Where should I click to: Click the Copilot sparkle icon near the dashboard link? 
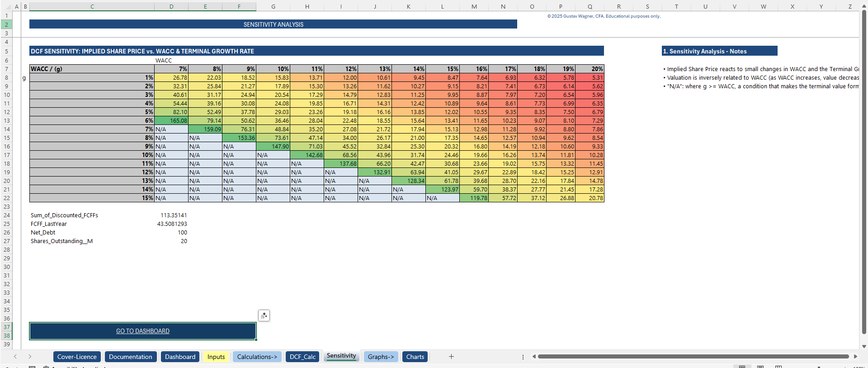pos(264,315)
